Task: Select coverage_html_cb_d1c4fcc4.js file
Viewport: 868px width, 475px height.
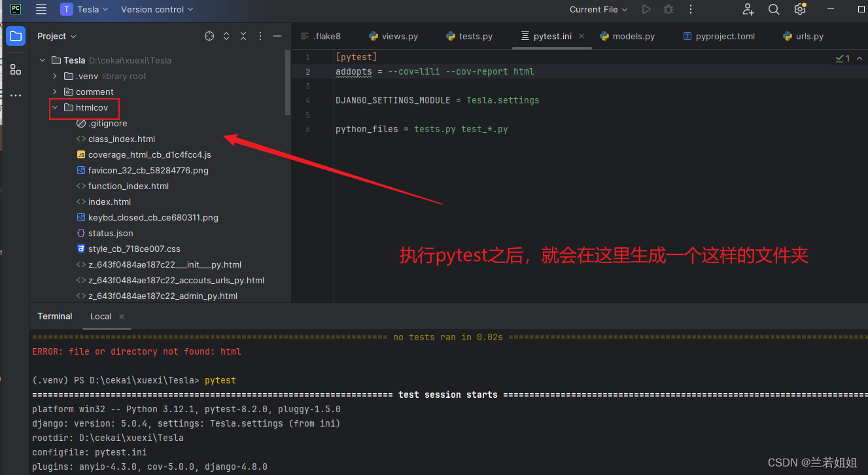Action: [149, 154]
